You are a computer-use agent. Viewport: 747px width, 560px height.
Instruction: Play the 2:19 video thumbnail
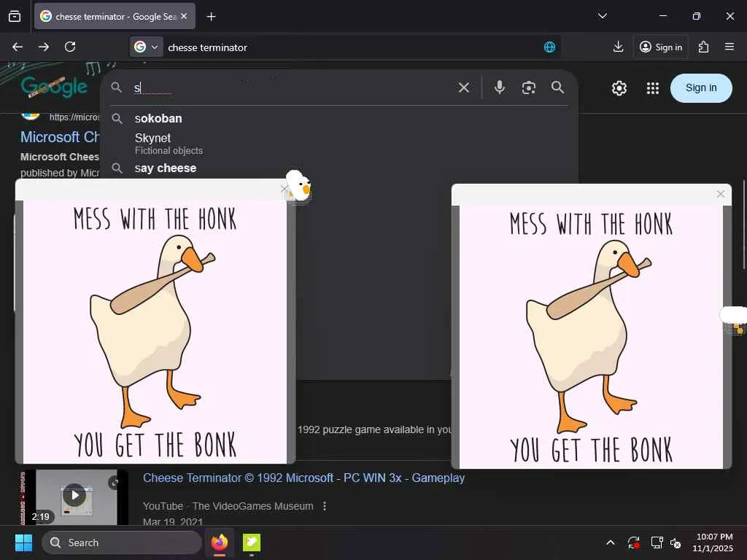point(75,497)
